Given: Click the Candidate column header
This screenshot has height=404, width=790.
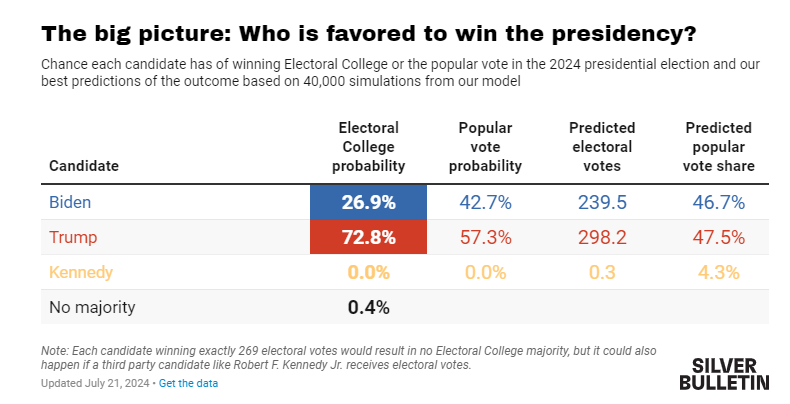Looking at the screenshot, I should click(x=84, y=166).
